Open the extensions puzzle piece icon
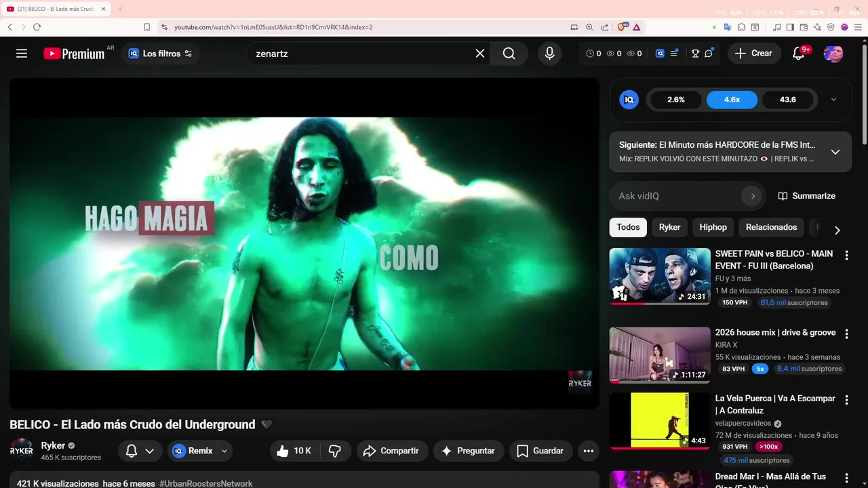The width and height of the screenshot is (868, 488). point(741,27)
